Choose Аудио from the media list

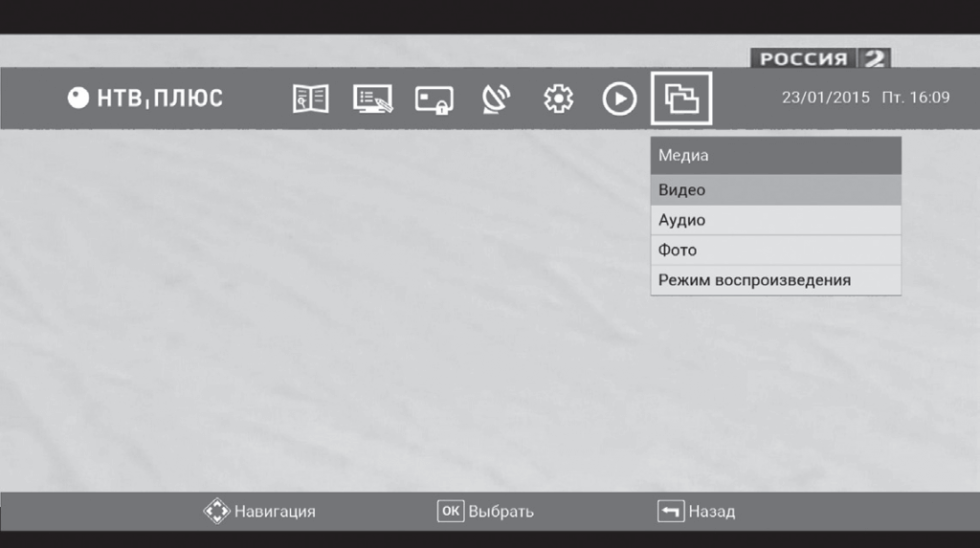click(x=775, y=220)
